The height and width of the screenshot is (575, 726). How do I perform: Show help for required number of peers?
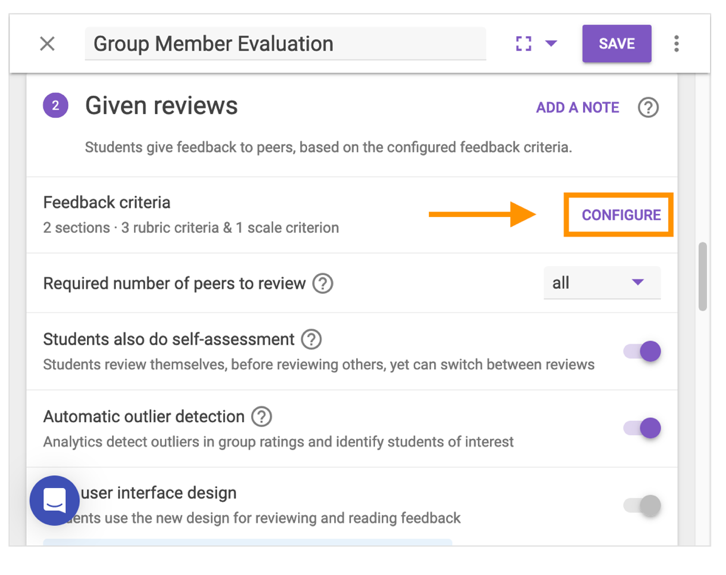pyautogui.click(x=323, y=284)
